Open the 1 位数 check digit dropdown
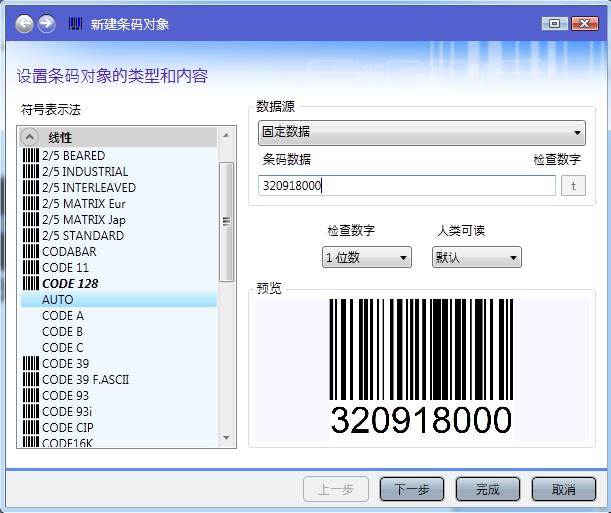 pos(367,257)
